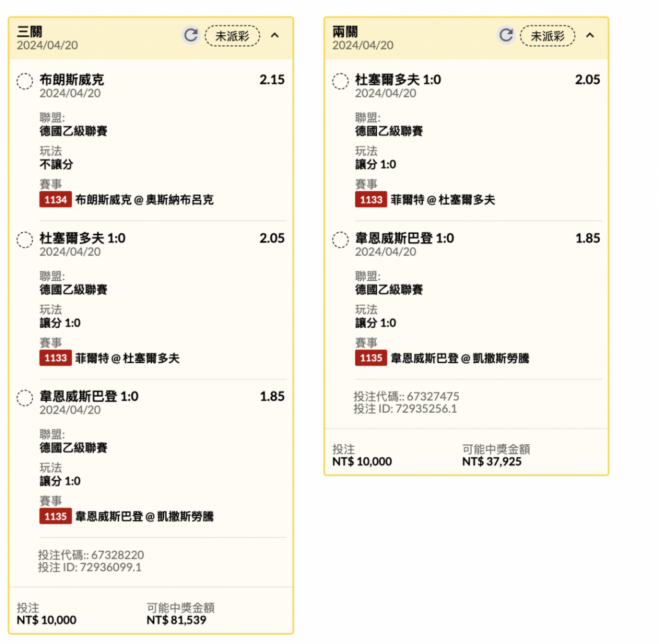Collapse the 兩關 bet slip chevron

pos(590,35)
